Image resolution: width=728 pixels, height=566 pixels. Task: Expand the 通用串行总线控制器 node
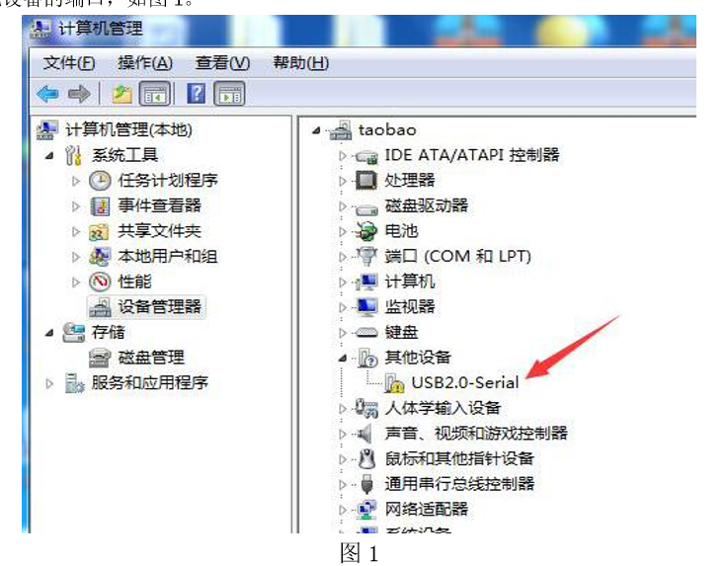[343, 485]
